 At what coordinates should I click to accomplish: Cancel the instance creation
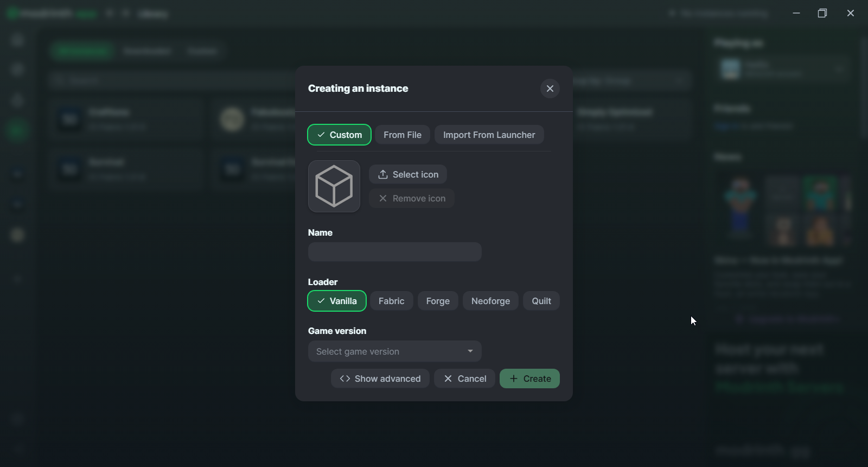(x=464, y=378)
